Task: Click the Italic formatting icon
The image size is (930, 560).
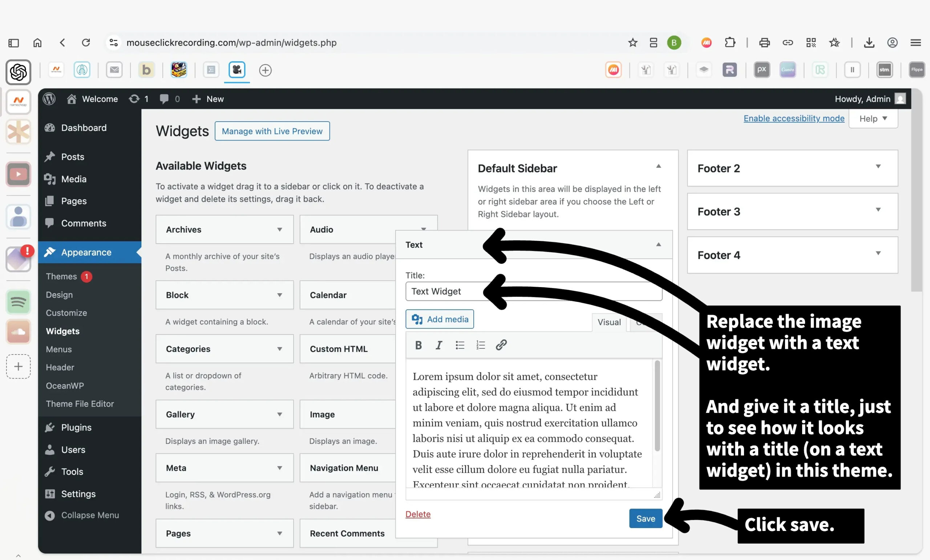Action: click(438, 345)
